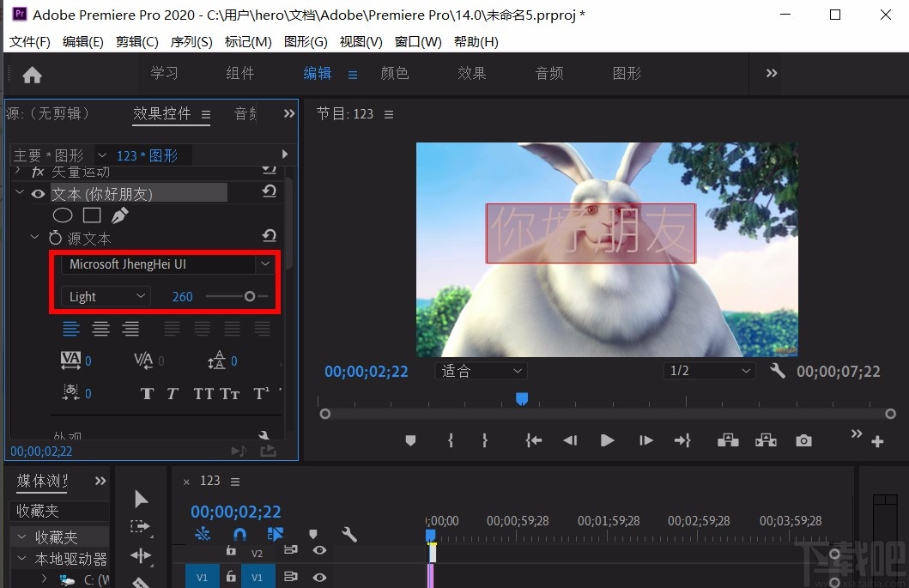This screenshot has width=909, height=588.
Task: Open the 序列(S) menu
Action: [x=191, y=42]
